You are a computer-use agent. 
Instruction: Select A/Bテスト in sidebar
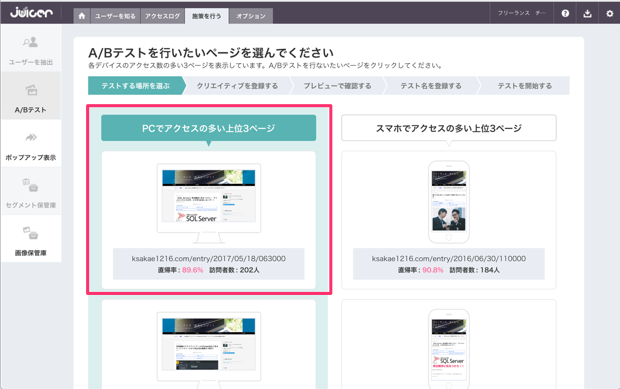point(31,96)
